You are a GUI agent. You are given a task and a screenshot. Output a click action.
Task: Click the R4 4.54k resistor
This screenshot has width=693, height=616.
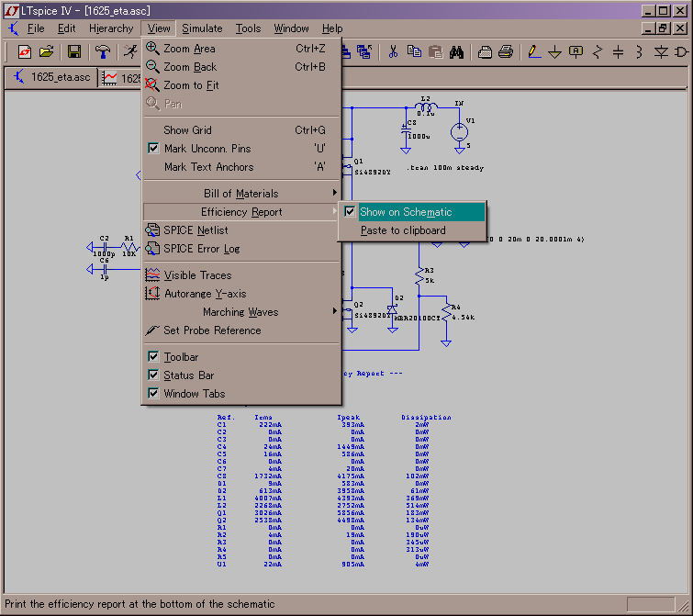point(447,311)
